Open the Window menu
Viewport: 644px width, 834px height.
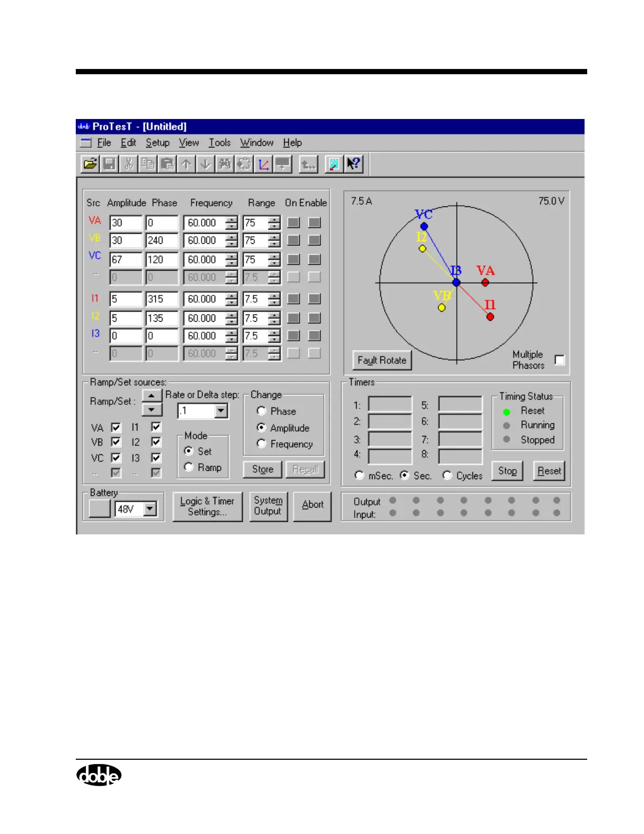click(x=257, y=143)
